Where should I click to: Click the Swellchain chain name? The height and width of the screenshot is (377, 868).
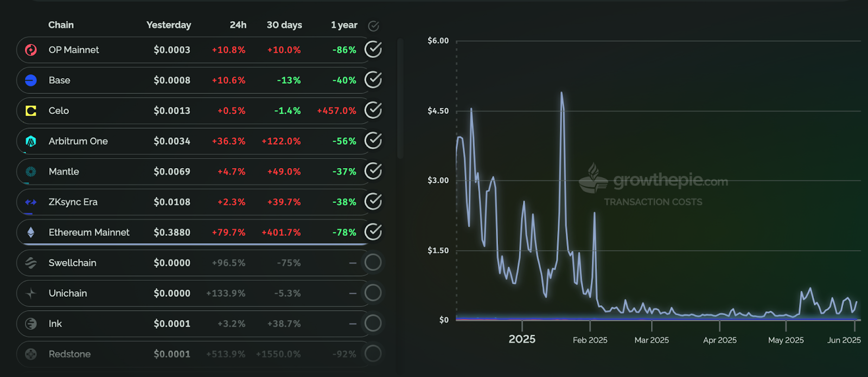coord(72,263)
